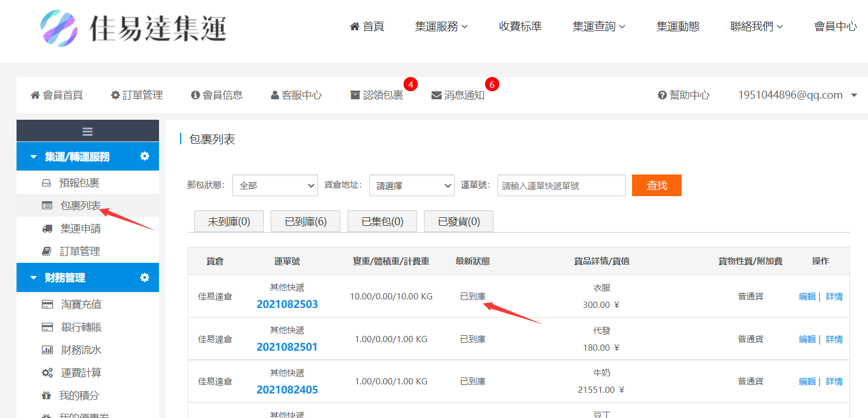The height and width of the screenshot is (418, 868).
Task: Click the gift icon beside 我的積分
Action: [x=47, y=396]
